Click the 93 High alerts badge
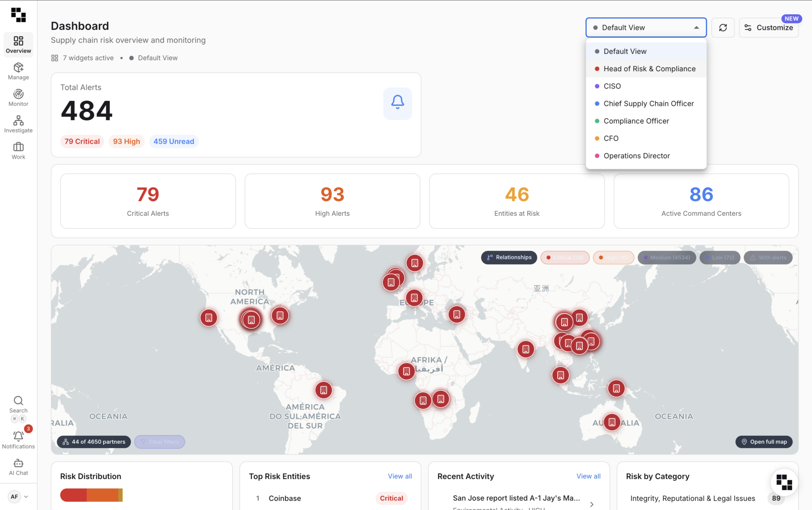The height and width of the screenshot is (510, 812). tap(126, 142)
